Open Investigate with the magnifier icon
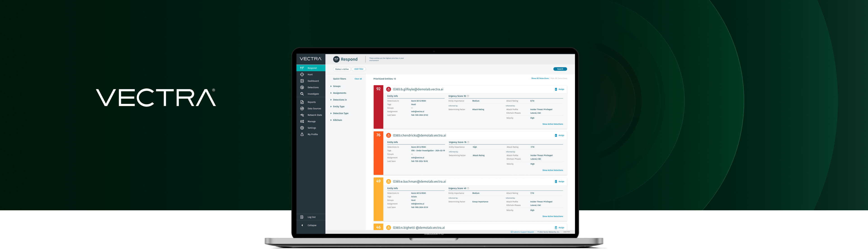 click(x=311, y=94)
